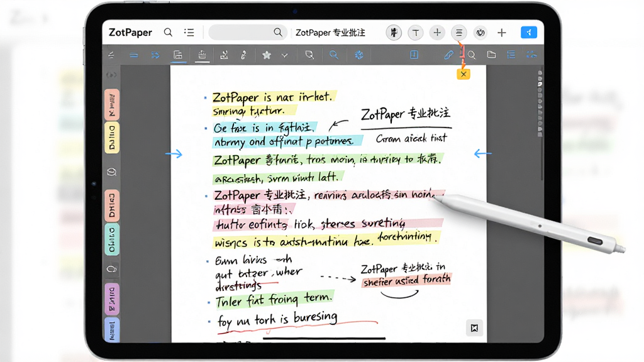This screenshot has width=644, height=362.
Task: Tap the loop icon in the sidebar
Action: [x=112, y=269]
